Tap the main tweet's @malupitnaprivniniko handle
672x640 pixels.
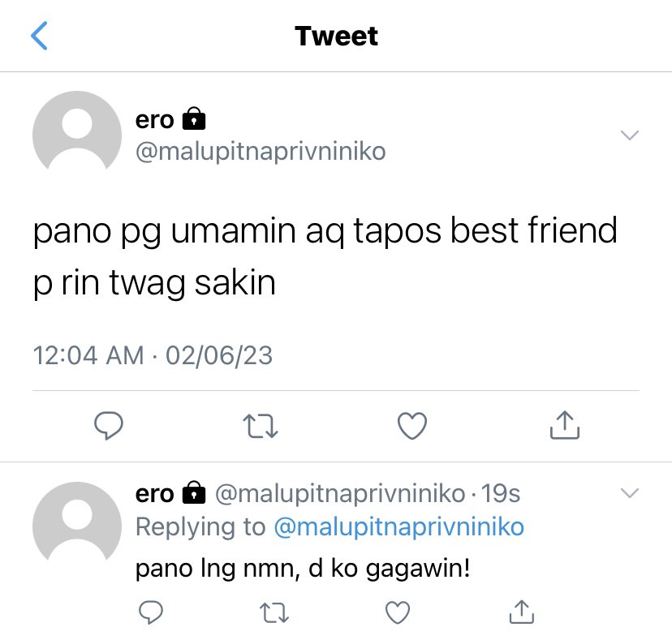click(261, 152)
